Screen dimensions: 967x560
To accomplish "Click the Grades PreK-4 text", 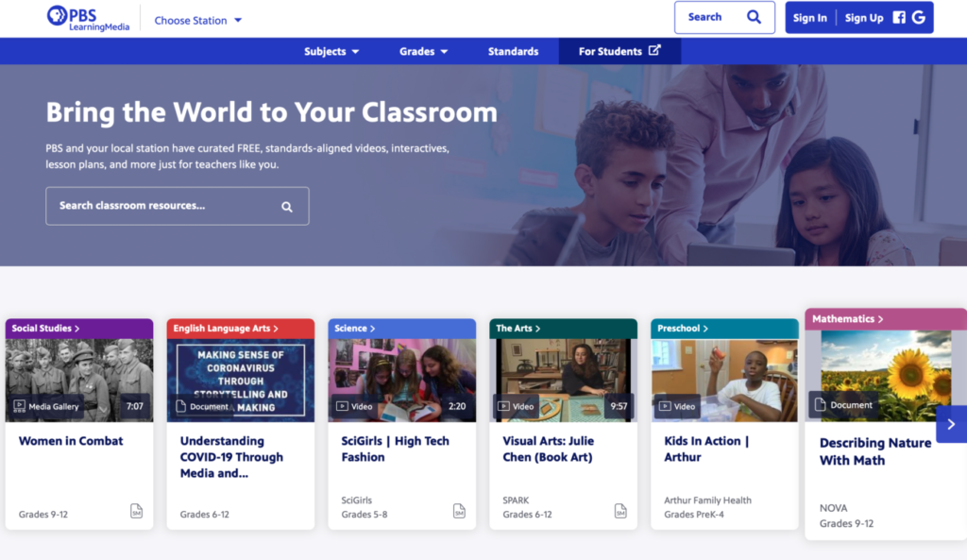I will pos(694,515).
